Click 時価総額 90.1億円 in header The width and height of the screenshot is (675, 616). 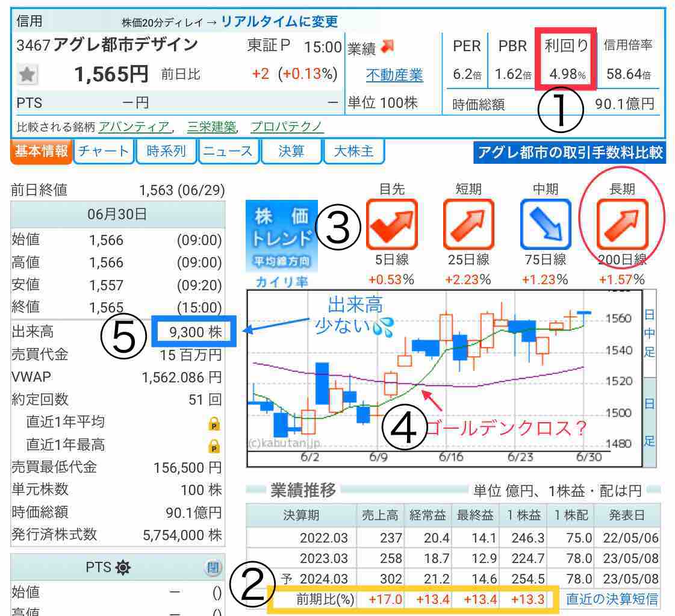(553, 104)
